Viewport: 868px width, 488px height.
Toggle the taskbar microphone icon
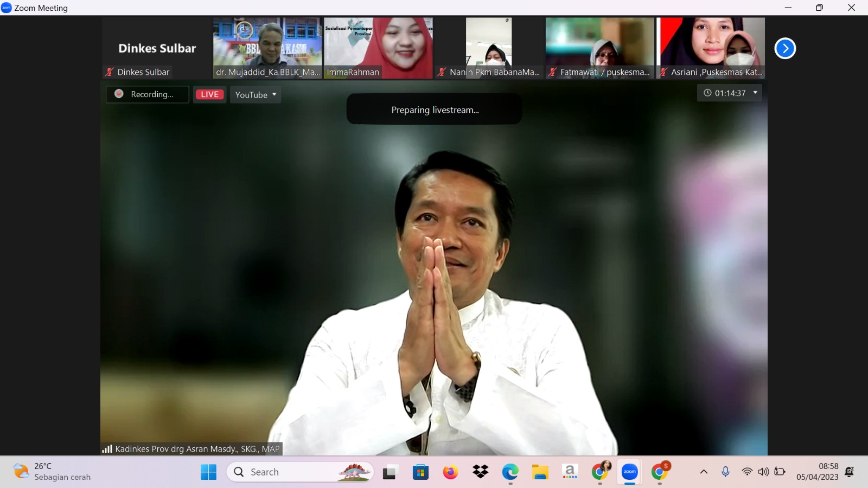coord(725,472)
